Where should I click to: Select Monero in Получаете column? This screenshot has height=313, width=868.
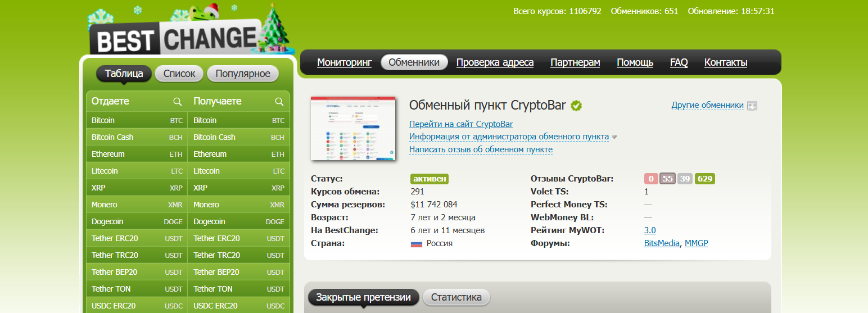pos(239,205)
